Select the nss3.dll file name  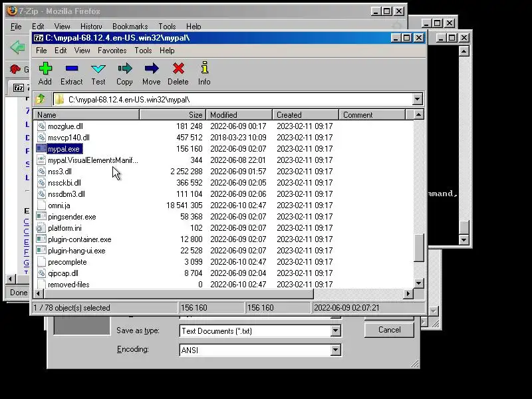coord(60,172)
